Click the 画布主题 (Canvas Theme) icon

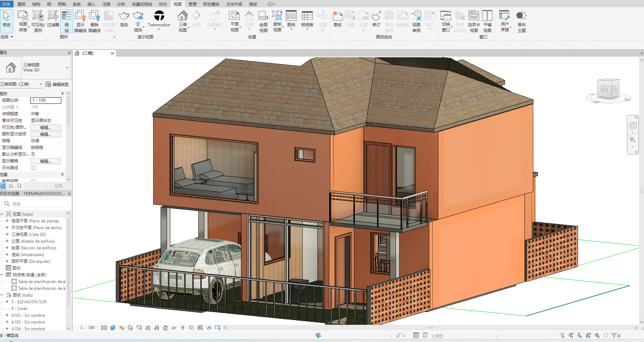tap(521, 19)
